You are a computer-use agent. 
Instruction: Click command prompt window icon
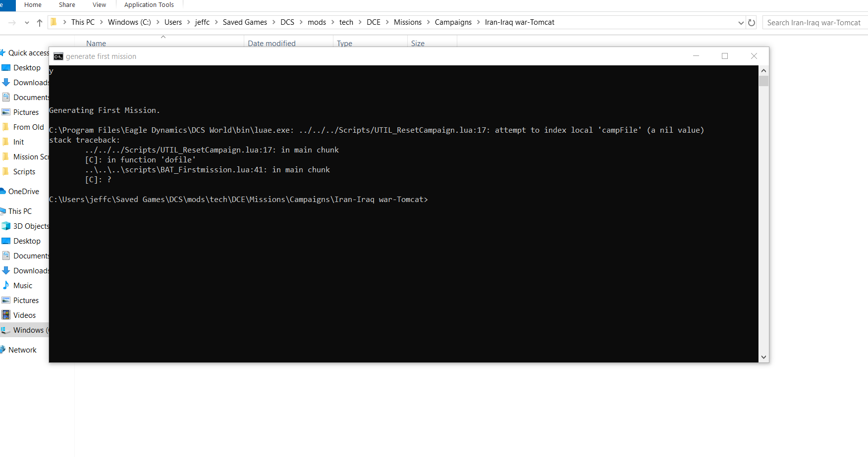pyautogui.click(x=58, y=56)
